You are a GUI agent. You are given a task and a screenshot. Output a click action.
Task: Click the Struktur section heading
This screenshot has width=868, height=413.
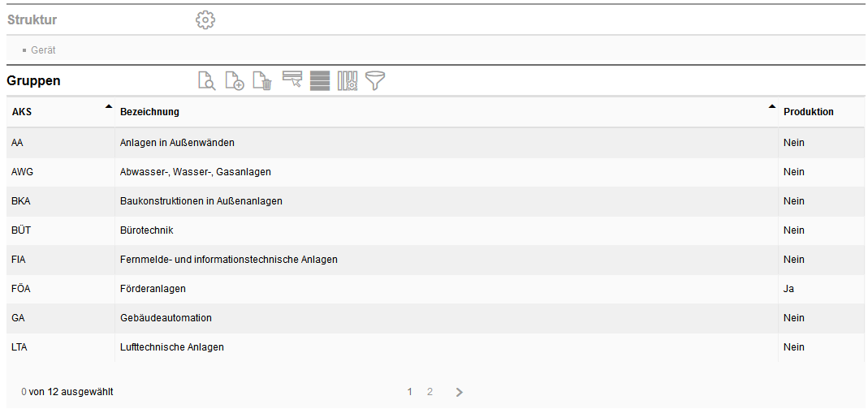(x=32, y=20)
